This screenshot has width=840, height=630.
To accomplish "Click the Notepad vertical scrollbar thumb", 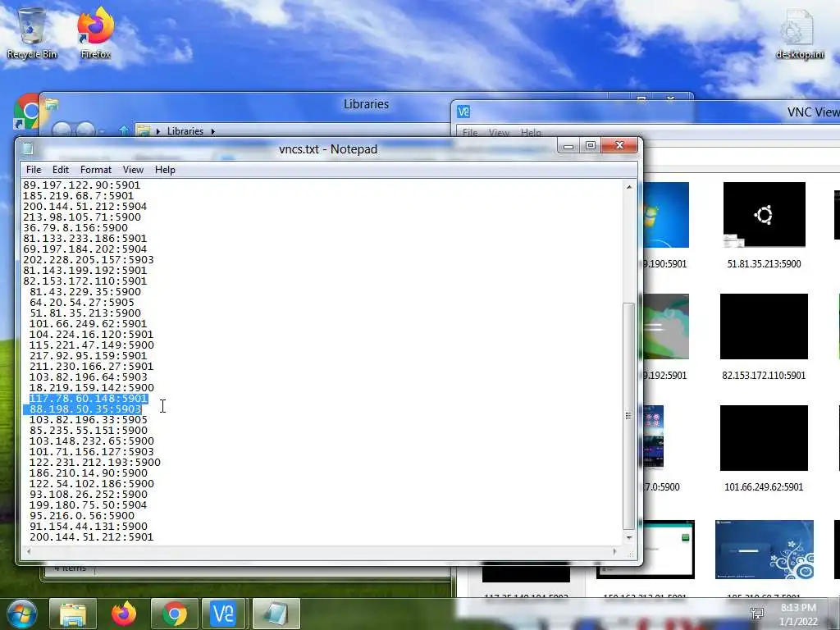I will pyautogui.click(x=629, y=416).
